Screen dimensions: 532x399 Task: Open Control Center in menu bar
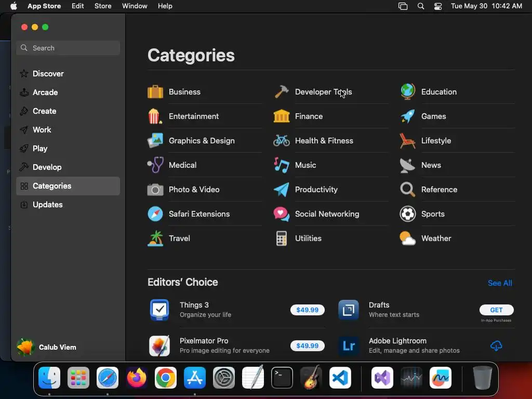(438, 6)
